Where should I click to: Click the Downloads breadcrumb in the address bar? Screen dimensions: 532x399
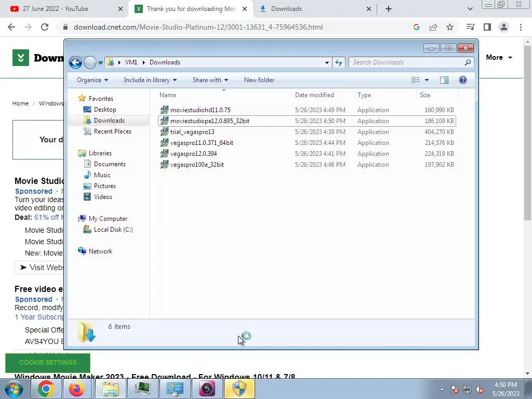coord(165,62)
